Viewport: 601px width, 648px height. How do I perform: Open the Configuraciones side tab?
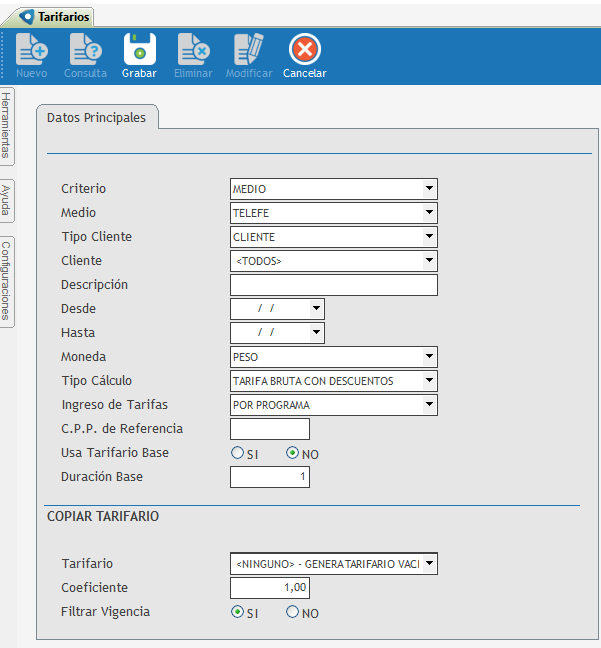(7, 281)
